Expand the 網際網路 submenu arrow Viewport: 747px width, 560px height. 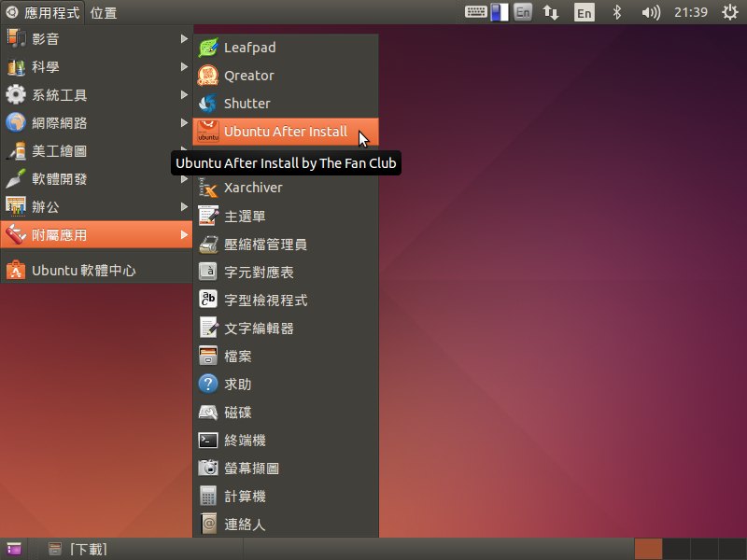pos(184,123)
